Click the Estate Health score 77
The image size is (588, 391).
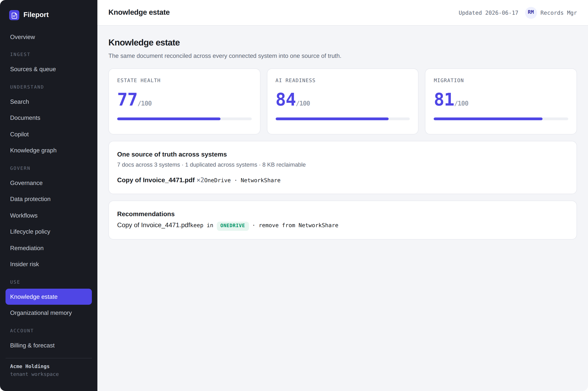pyautogui.click(x=127, y=99)
